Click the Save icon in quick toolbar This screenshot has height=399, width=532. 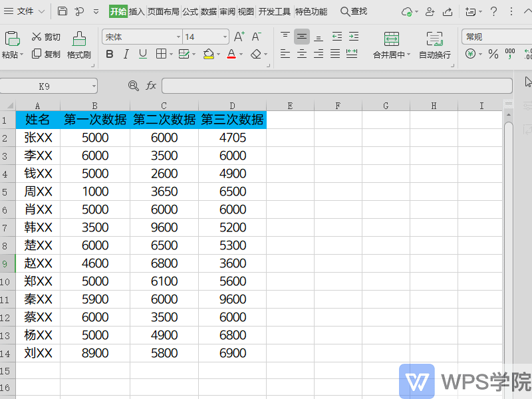(63, 11)
